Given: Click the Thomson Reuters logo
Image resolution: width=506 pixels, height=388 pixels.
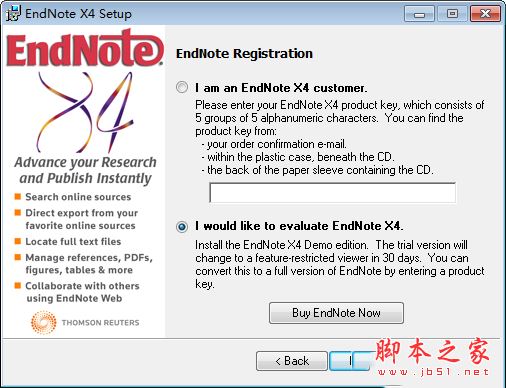Looking at the screenshot, I should coord(85,322).
